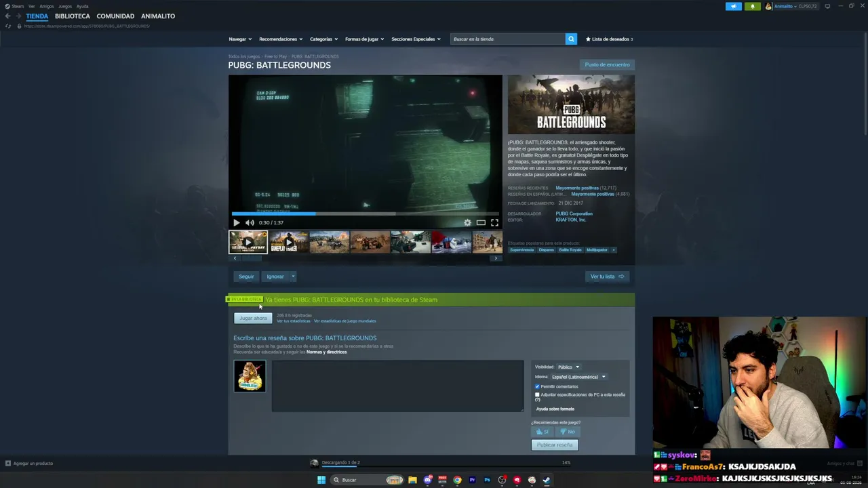
Task: Open File Explorer from the taskbar
Action: pos(412,480)
